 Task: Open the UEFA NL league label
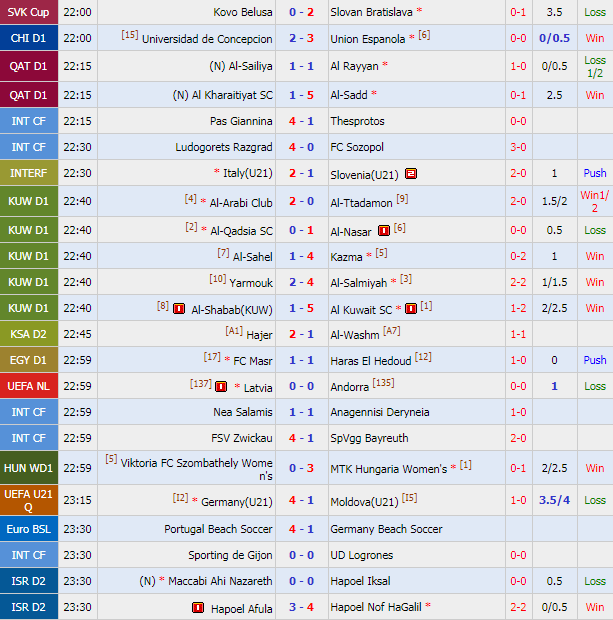(x=29, y=386)
